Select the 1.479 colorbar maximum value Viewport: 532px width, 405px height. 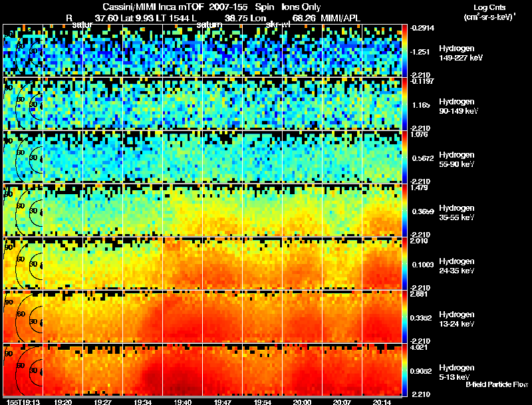tap(419, 188)
